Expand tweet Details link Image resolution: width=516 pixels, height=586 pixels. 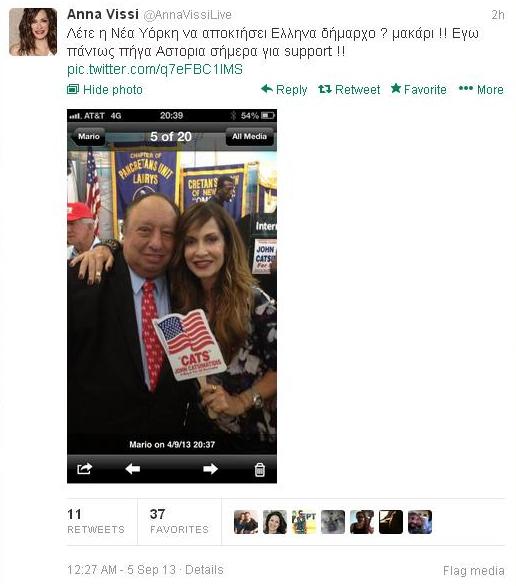coord(204,570)
